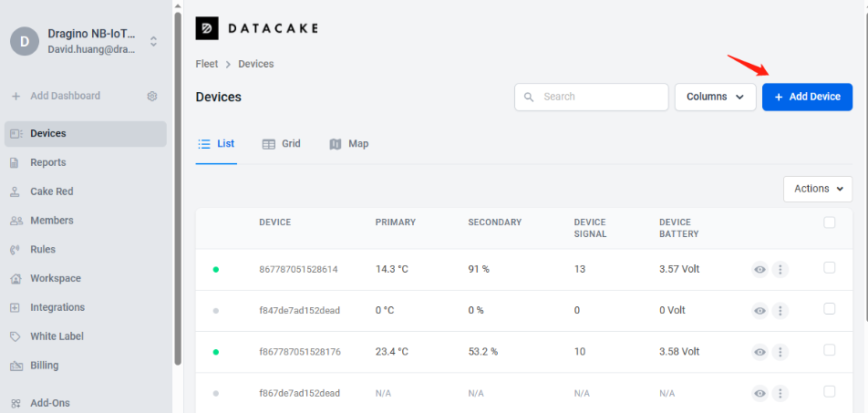Switch to the List tab
This screenshot has height=413, width=868.
coord(216,144)
